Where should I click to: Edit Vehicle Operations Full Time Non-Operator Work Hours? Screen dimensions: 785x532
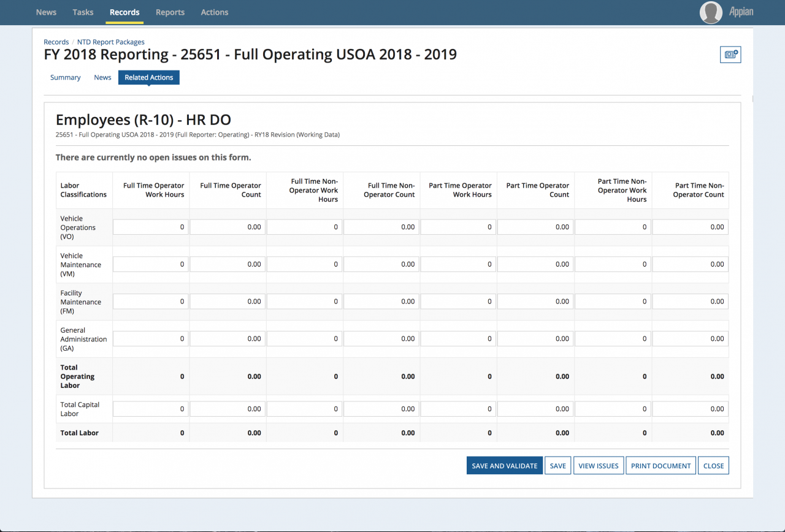(305, 227)
